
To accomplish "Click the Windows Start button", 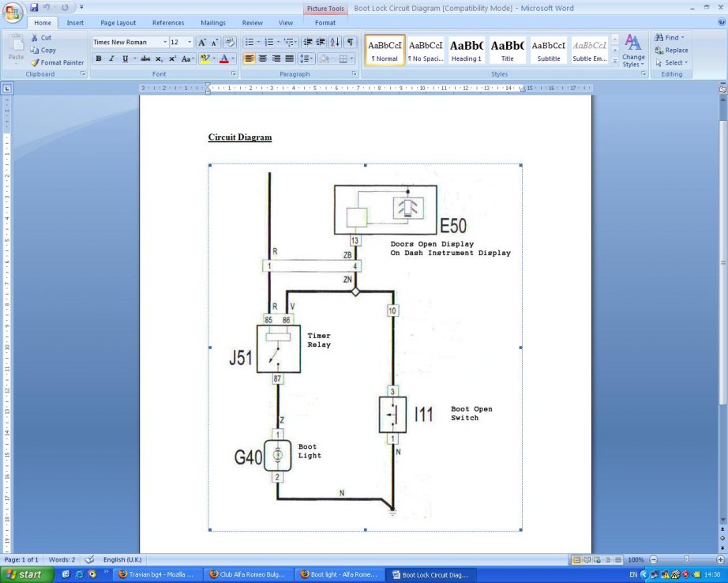I will (x=26, y=574).
